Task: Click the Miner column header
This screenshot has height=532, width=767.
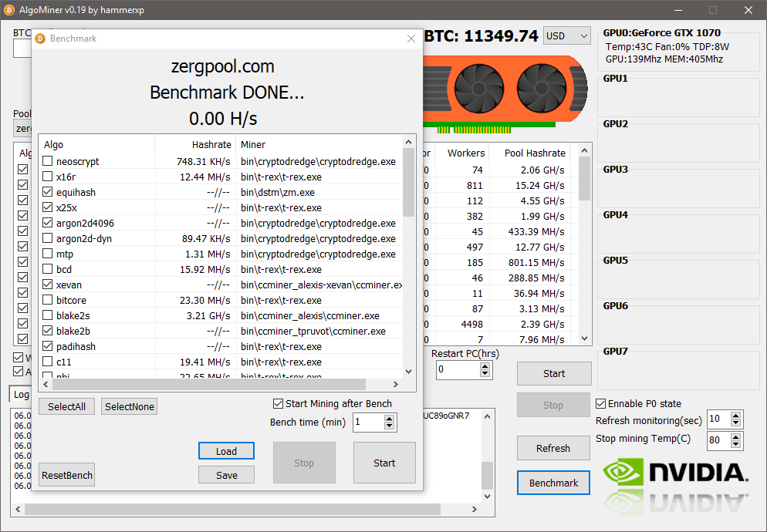Action: [319, 145]
